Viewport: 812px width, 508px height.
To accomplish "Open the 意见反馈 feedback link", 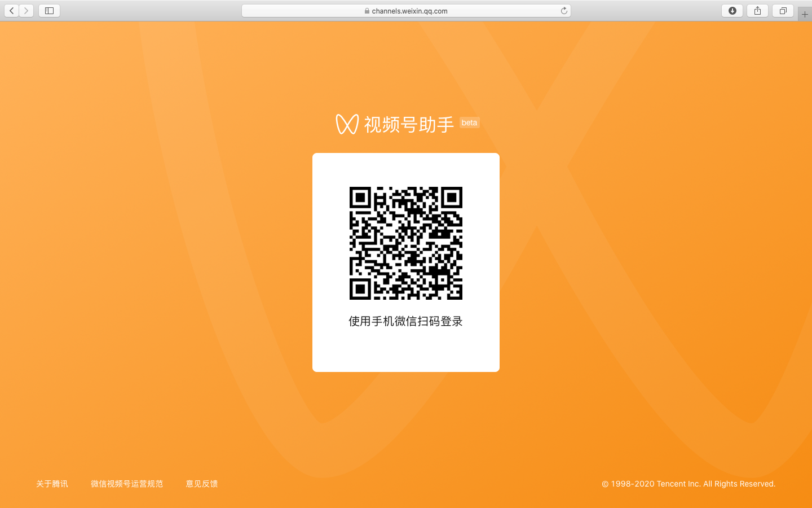I will [x=202, y=484].
